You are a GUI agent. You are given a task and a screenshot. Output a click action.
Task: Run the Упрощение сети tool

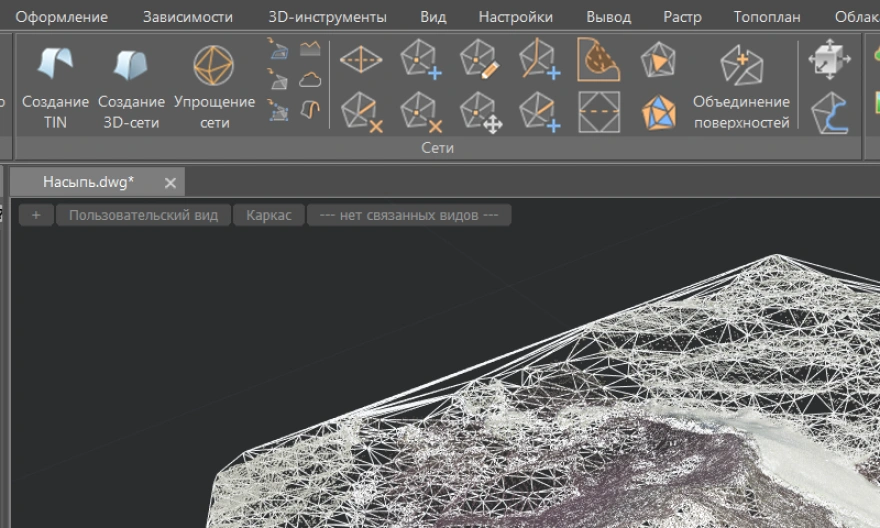pos(214,86)
